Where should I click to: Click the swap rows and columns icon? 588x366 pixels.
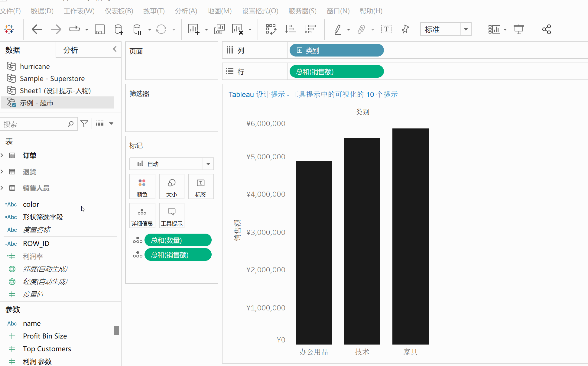point(271,30)
